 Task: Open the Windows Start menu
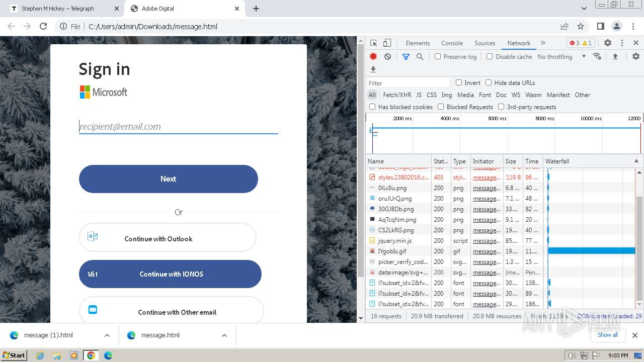[x=14, y=355]
